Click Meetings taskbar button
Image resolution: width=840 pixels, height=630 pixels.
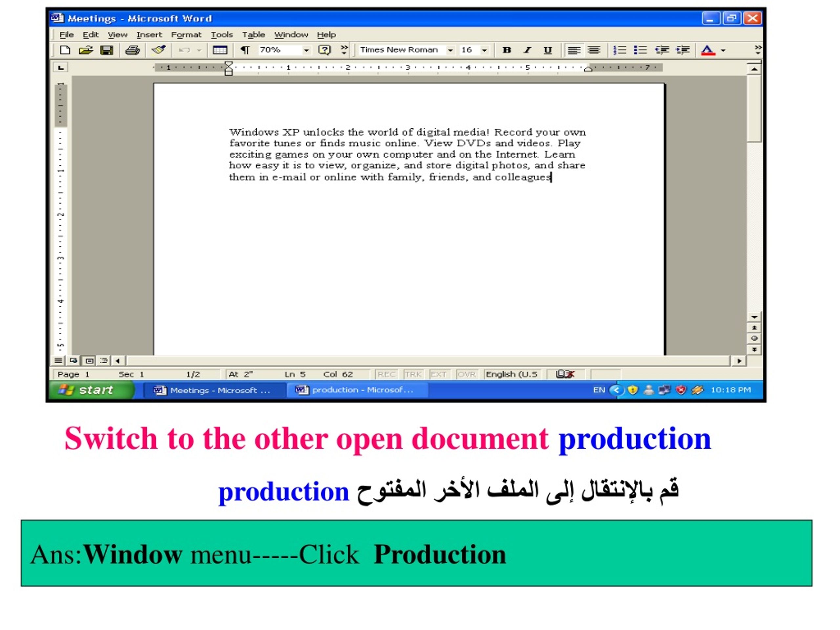click(x=215, y=390)
